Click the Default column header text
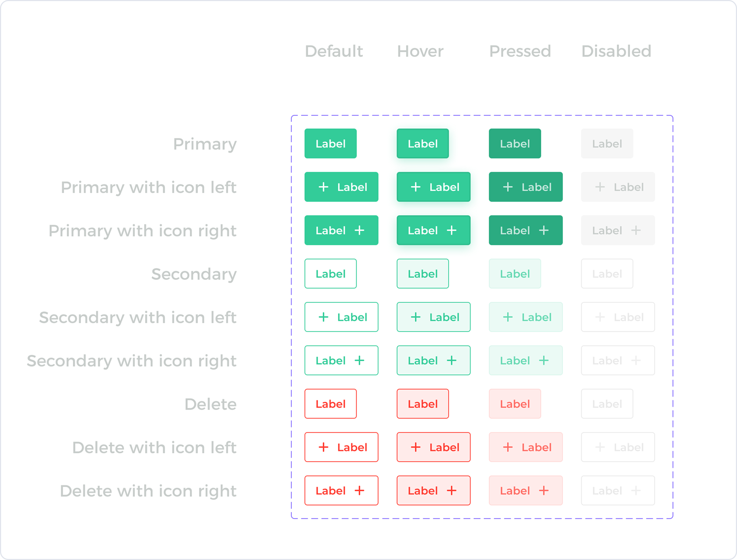The image size is (737, 560). [x=334, y=51]
